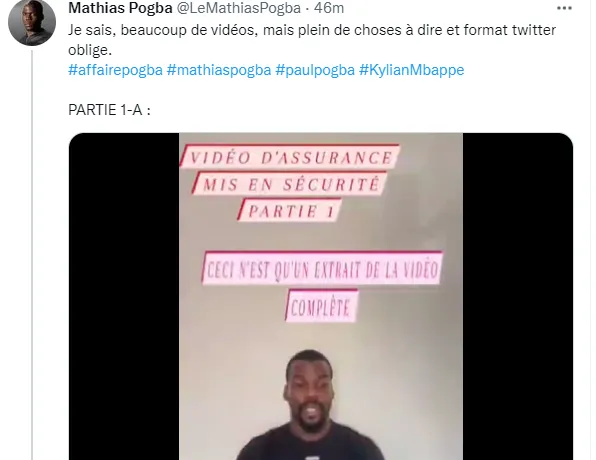Click the tweet text starting 'Je sais, beaucoup'

(x=312, y=40)
